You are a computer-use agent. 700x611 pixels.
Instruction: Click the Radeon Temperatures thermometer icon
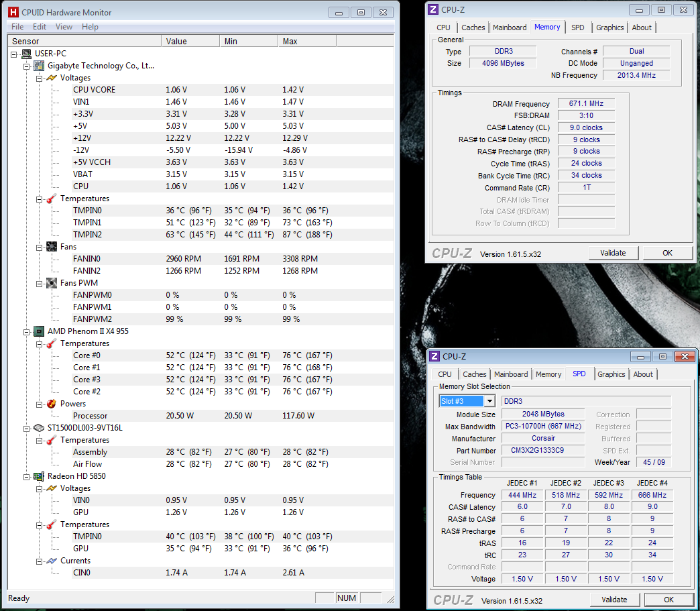tap(52, 524)
